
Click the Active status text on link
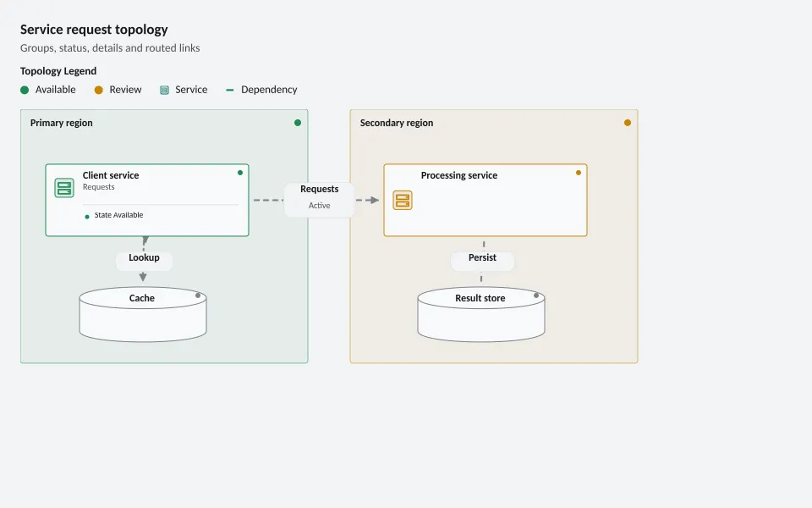coord(320,205)
